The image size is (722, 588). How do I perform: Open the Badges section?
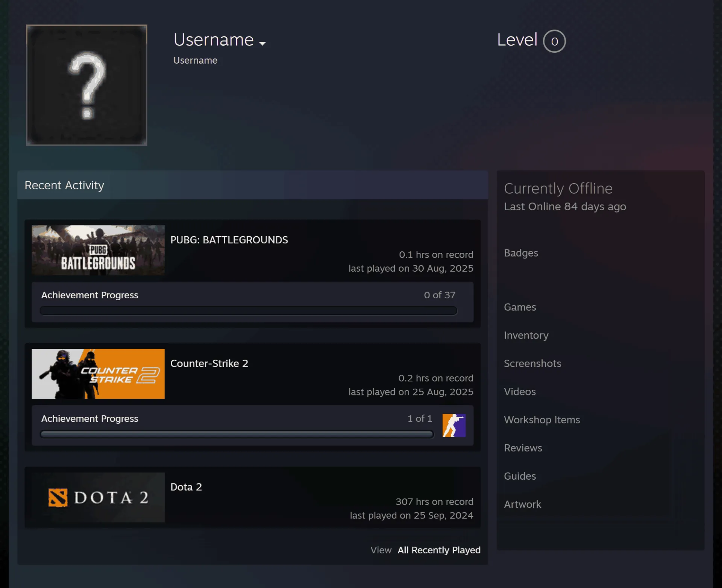(x=521, y=253)
